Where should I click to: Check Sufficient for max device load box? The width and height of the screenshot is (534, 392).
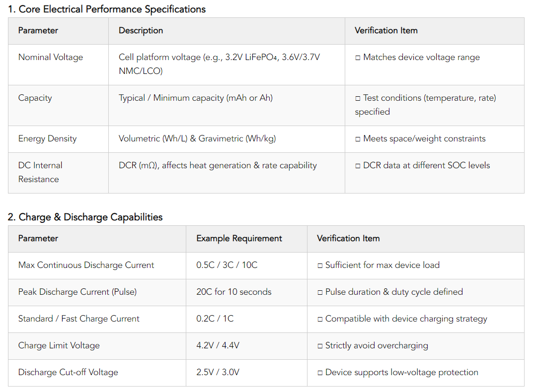(320, 266)
